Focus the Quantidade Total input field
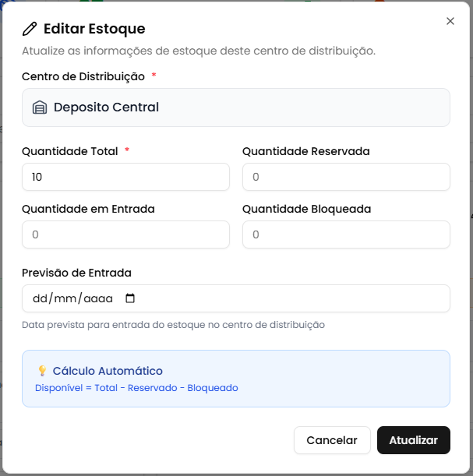 [125, 177]
